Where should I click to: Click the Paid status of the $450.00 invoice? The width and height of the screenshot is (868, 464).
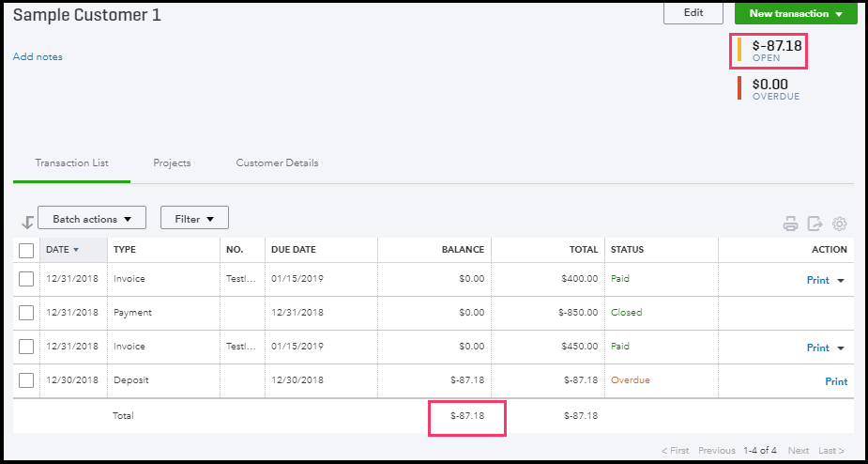click(620, 347)
